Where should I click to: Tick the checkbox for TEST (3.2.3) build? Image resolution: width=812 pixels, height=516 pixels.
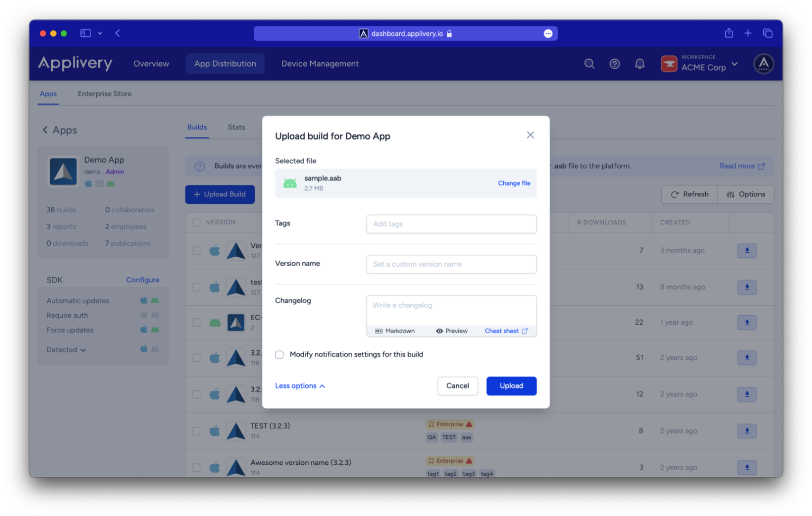[x=196, y=431]
